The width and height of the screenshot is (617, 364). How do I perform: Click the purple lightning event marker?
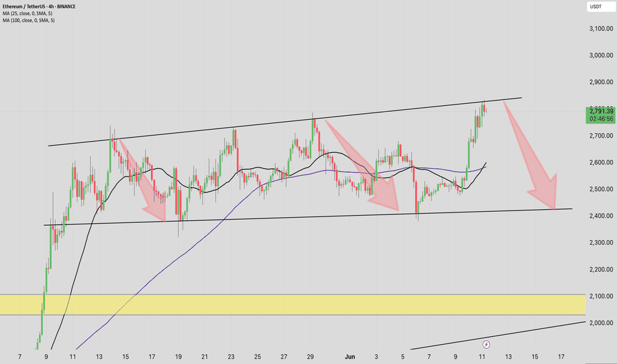coord(487,345)
